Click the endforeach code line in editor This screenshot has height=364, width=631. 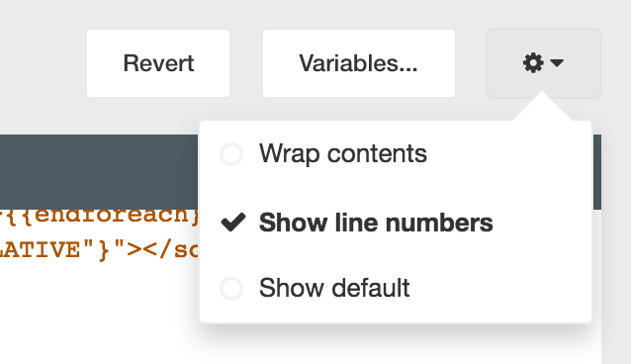point(100,217)
